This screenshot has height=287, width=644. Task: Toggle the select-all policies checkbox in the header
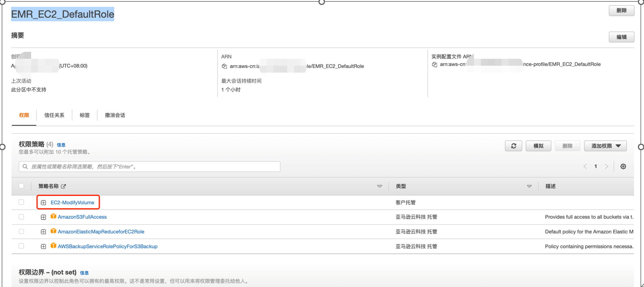coord(21,186)
